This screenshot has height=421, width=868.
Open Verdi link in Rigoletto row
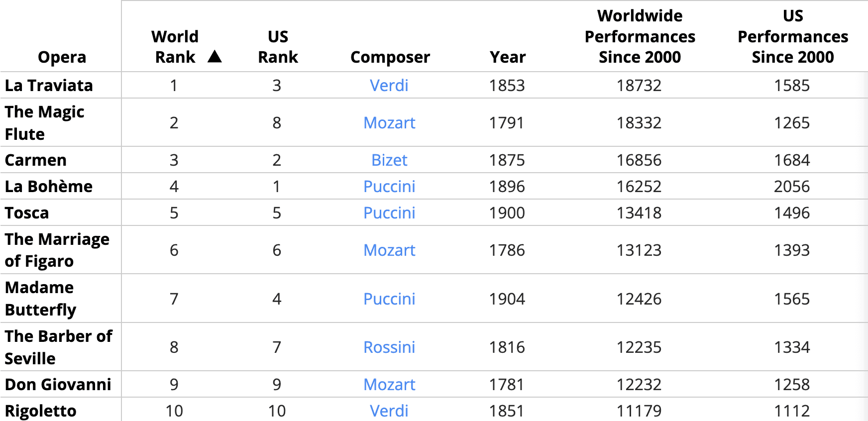click(389, 411)
